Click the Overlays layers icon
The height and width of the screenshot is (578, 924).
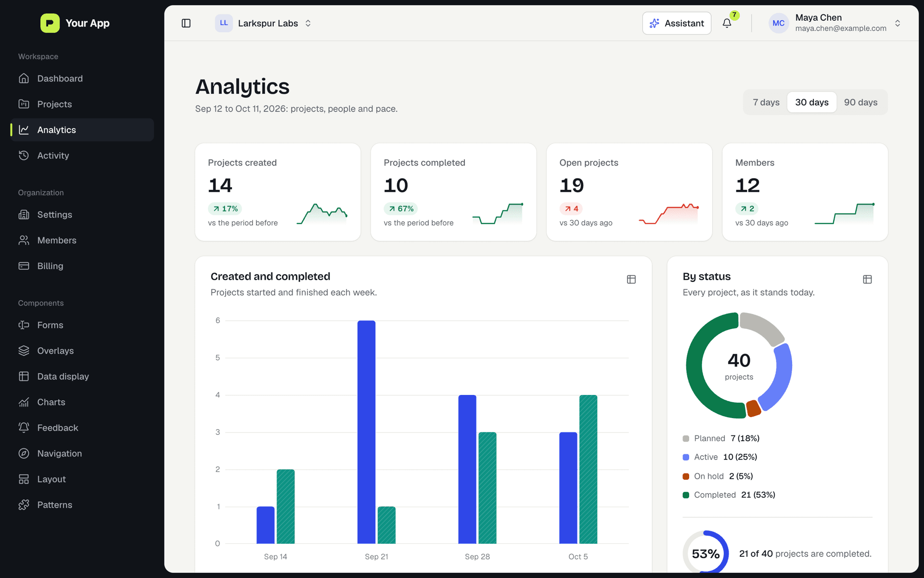pyautogui.click(x=24, y=351)
